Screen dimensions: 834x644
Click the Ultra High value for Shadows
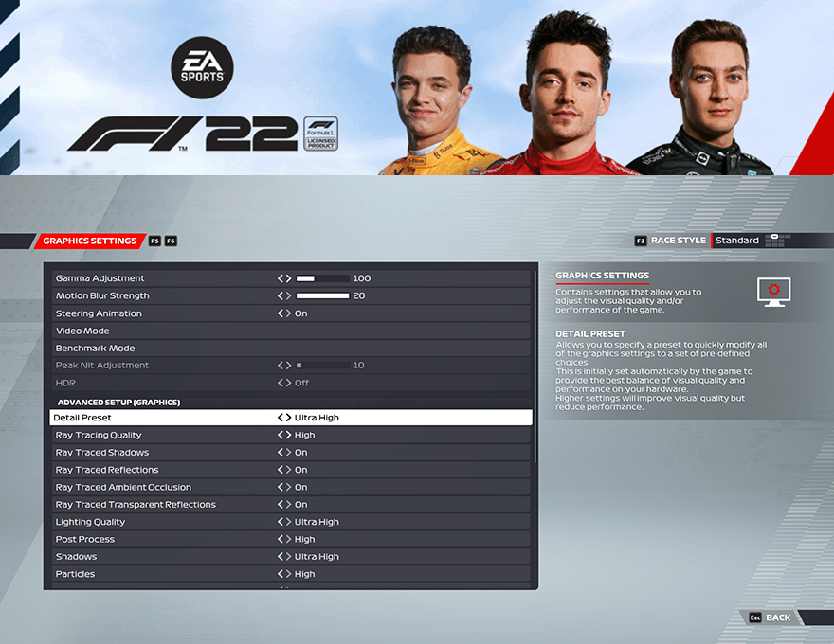(317, 556)
